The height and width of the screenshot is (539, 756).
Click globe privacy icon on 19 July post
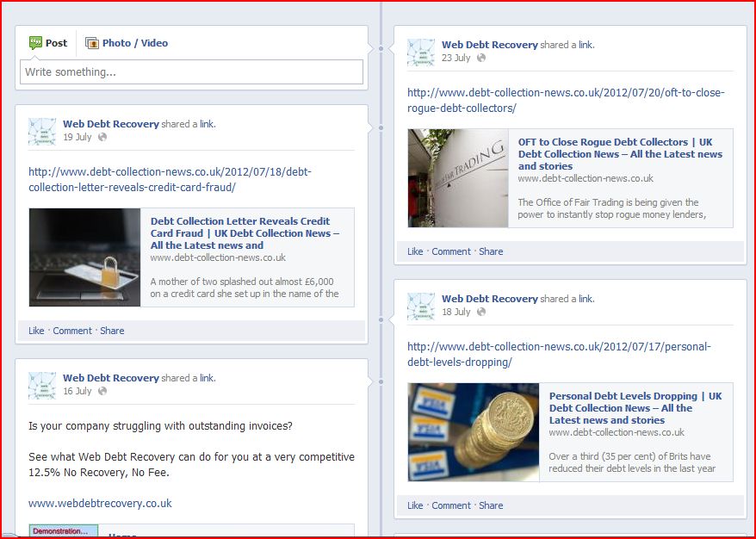[102, 137]
